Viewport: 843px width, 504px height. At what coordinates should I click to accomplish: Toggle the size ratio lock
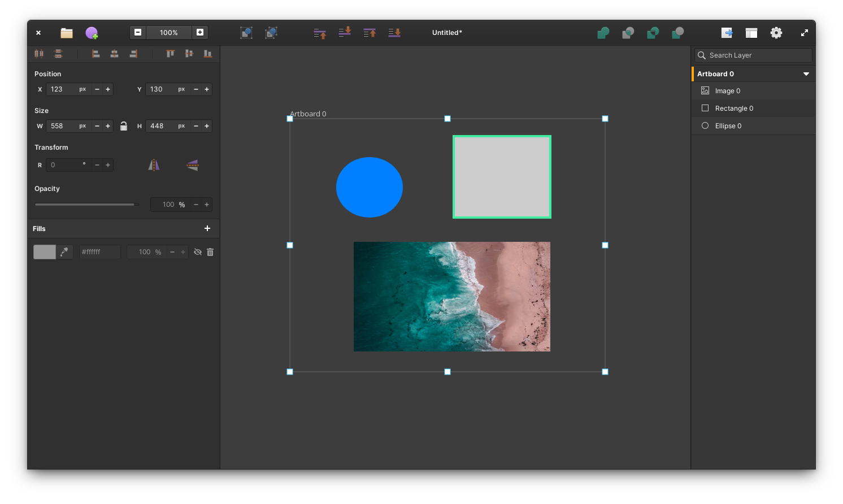pos(124,126)
